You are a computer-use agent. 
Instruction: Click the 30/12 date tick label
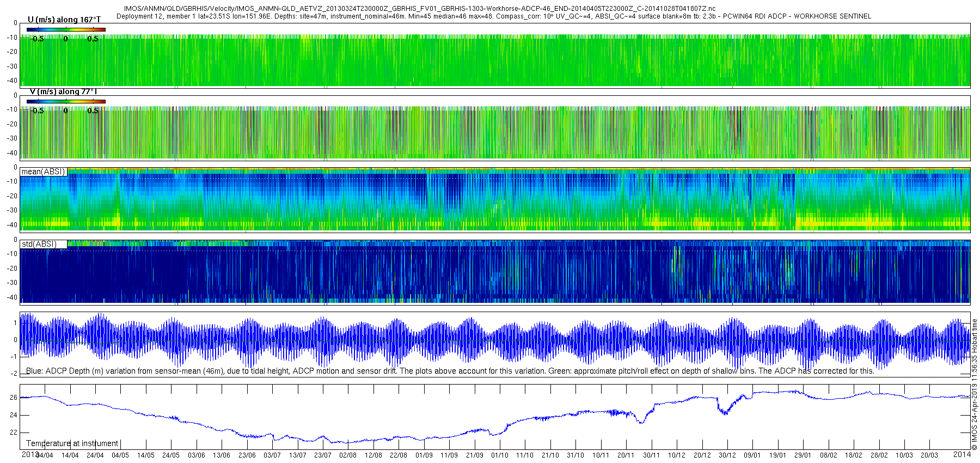point(727,455)
